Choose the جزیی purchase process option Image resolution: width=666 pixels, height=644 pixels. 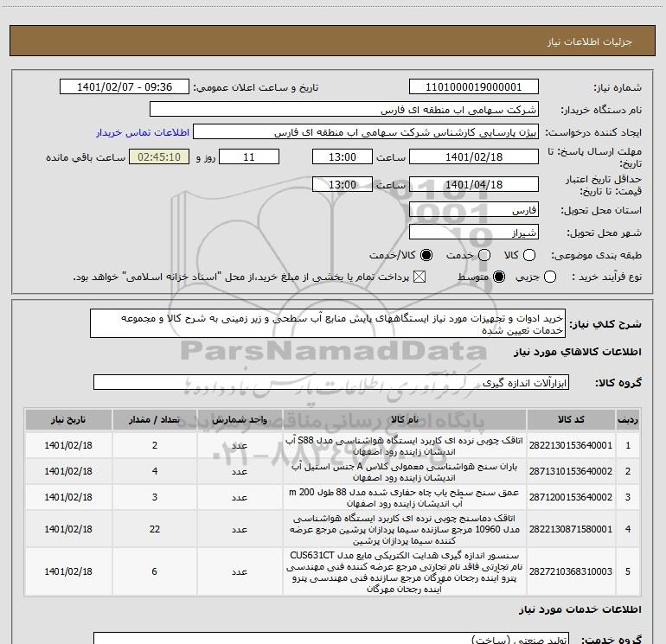(x=549, y=277)
